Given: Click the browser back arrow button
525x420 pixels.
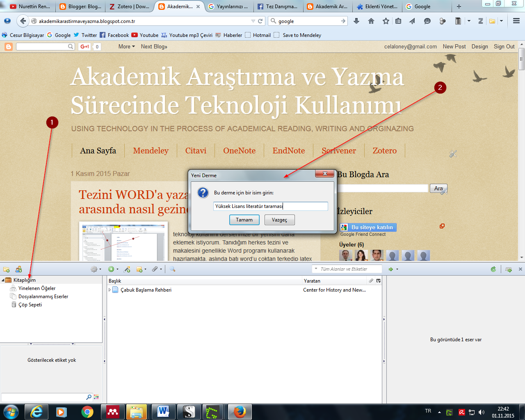Looking at the screenshot, I should click(23, 21).
